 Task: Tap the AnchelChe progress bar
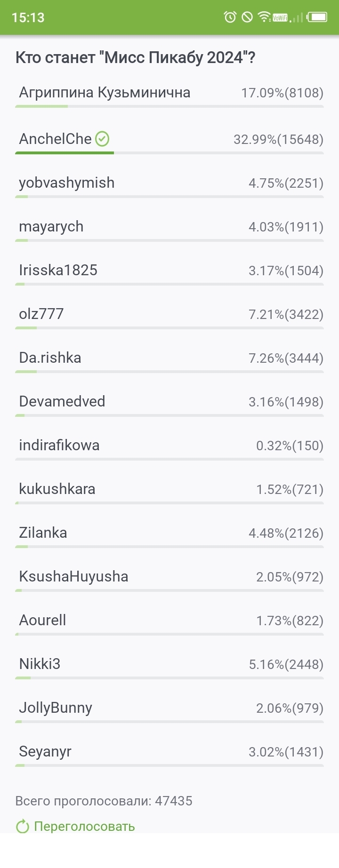169,153
